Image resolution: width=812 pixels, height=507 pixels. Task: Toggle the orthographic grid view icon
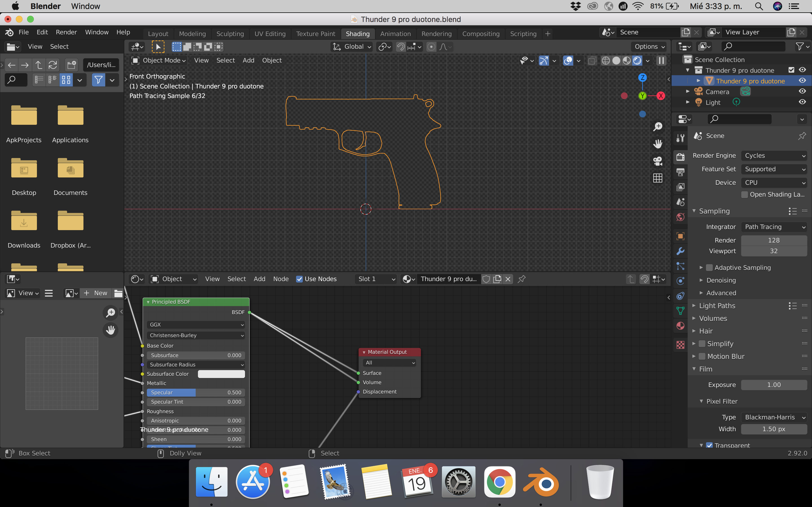pyautogui.click(x=657, y=178)
